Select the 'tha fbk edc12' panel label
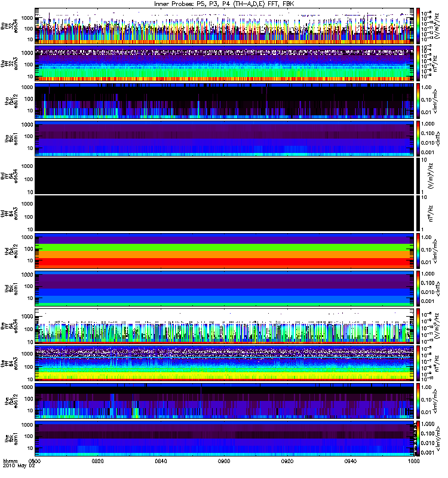 tap(11, 101)
